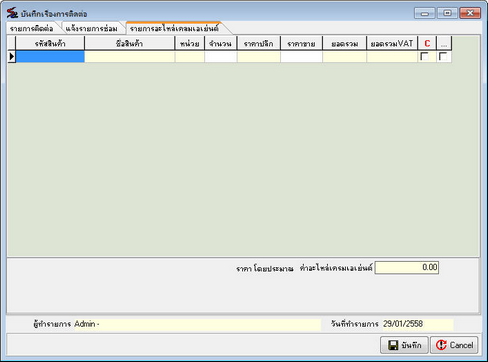Tick the checkbox under the ellipsis column
This screenshot has width=488, height=362.
[x=443, y=56]
